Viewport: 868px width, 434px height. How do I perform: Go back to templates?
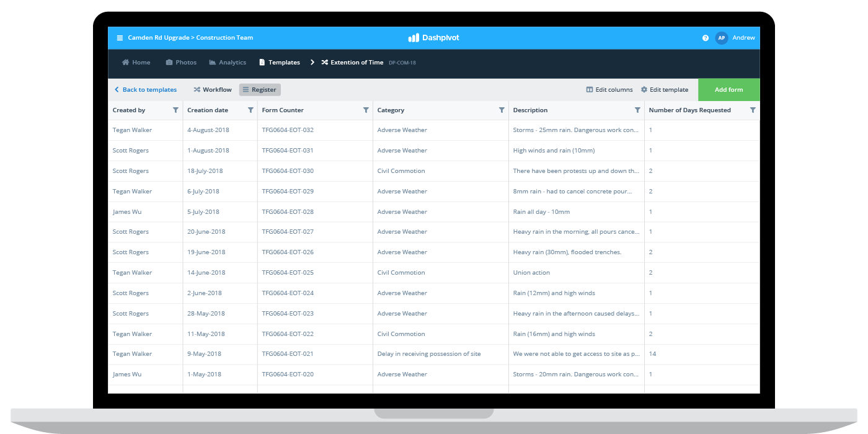click(x=146, y=90)
